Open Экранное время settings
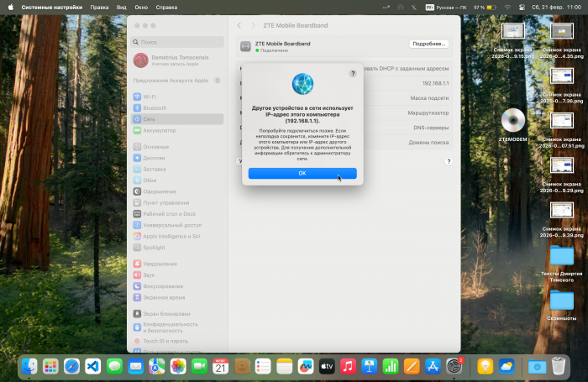This screenshot has height=382, width=588. [164, 297]
